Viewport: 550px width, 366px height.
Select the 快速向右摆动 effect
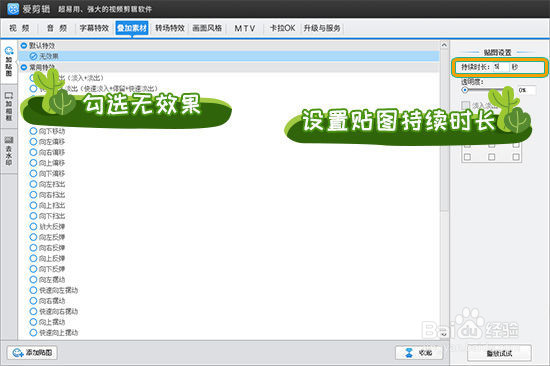[54, 311]
